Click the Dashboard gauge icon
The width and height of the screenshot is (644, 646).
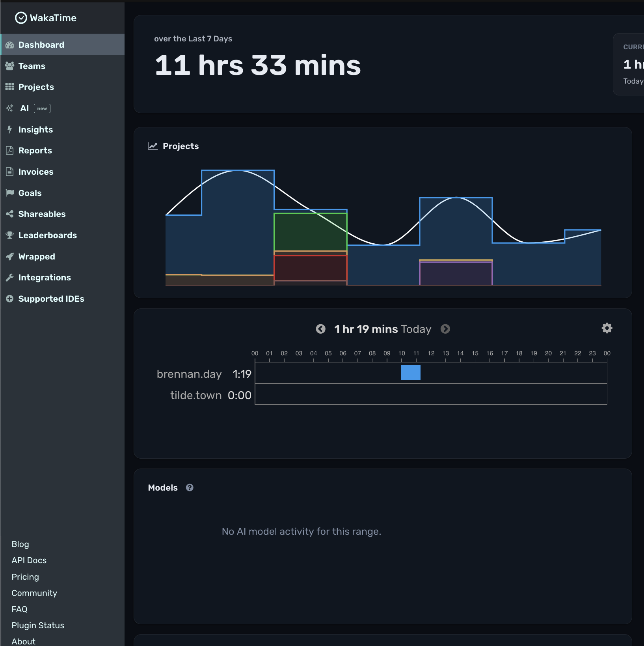(x=10, y=45)
